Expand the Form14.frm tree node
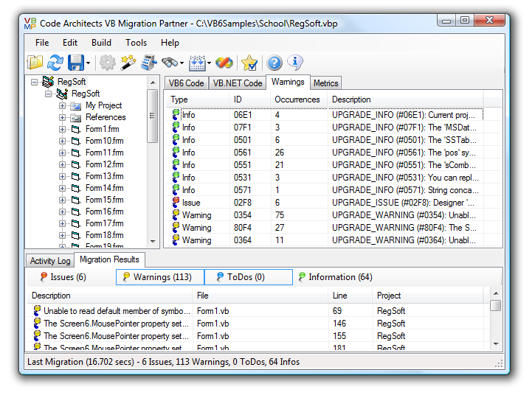 62,188
